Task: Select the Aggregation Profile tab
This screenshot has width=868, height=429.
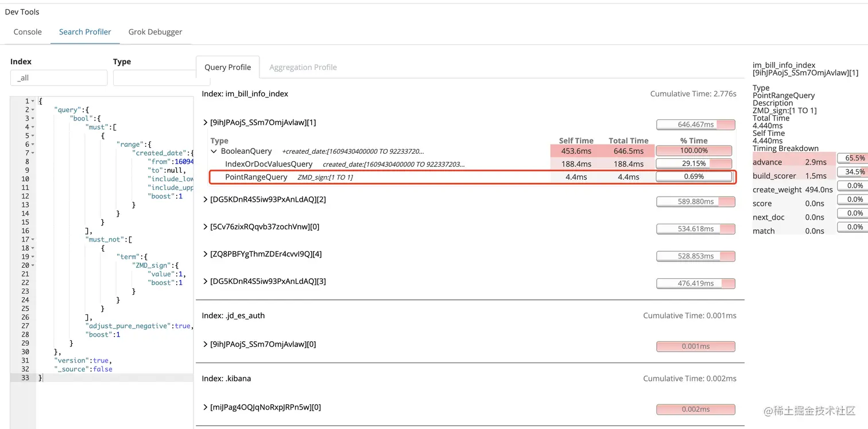Action: (303, 67)
